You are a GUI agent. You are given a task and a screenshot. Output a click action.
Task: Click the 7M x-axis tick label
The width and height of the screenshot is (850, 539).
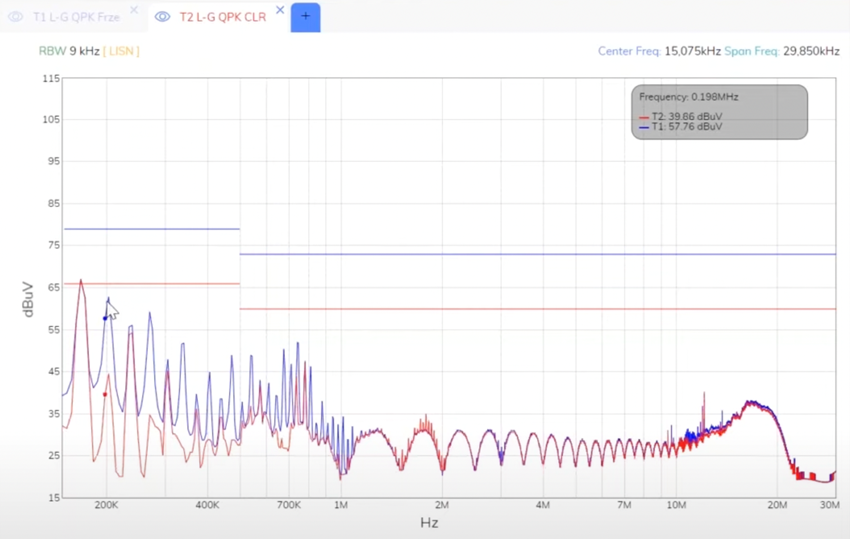[x=624, y=505]
